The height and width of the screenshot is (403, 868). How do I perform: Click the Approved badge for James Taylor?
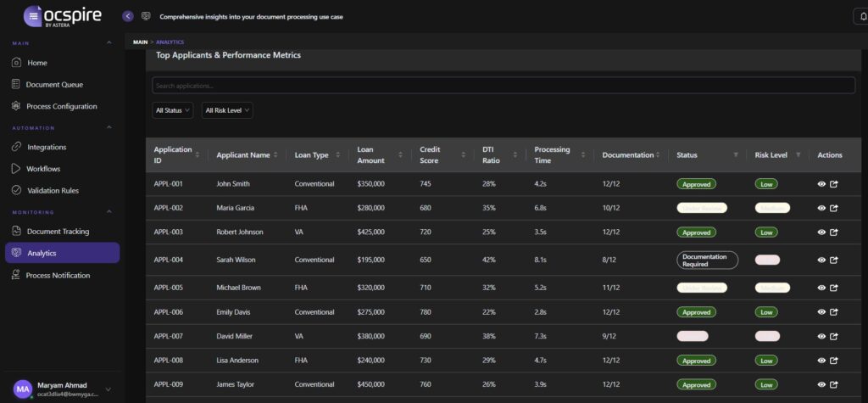tap(697, 384)
